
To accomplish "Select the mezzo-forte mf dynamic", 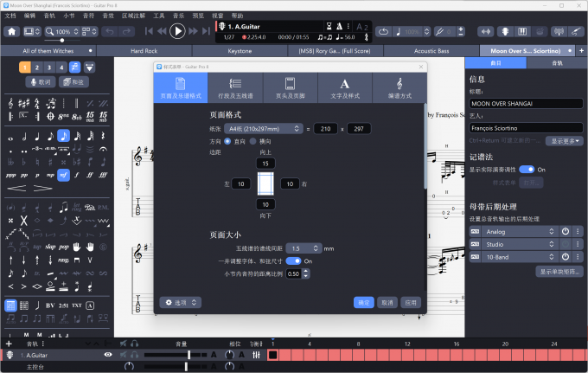I will click(x=63, y=175).
